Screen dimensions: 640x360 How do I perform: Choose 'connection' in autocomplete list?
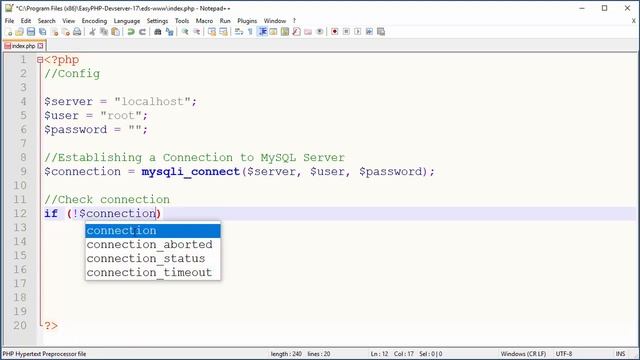click(153, 231)
